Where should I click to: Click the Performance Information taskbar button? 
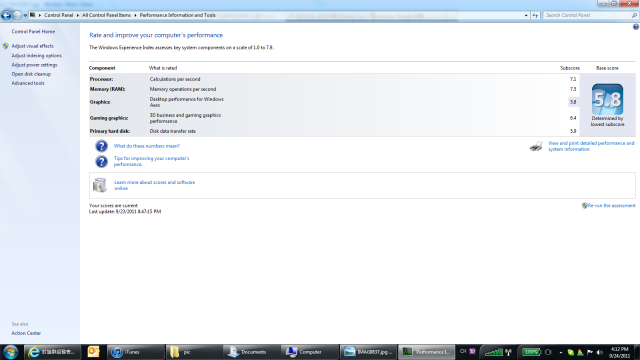tap(426, 352)
